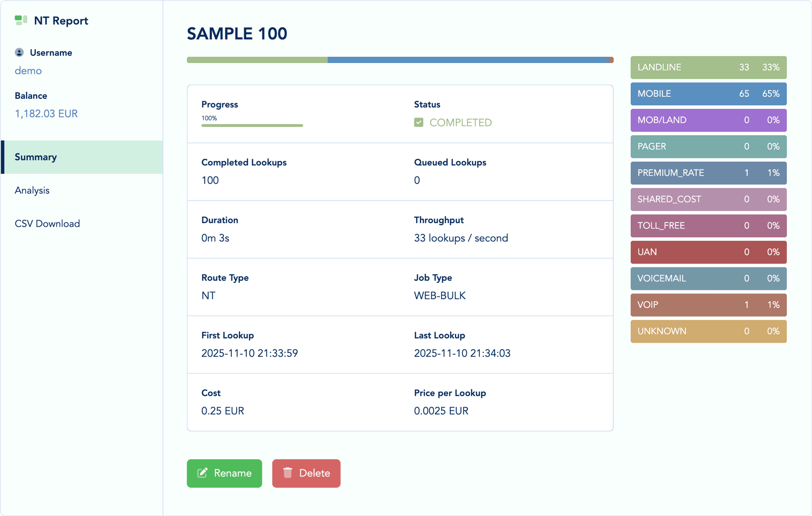Image resolution: width=812 pixels, height=516 pixels.
Task: Open the CSV Download page
Action: pyautogui.click(x=48, y=224)
